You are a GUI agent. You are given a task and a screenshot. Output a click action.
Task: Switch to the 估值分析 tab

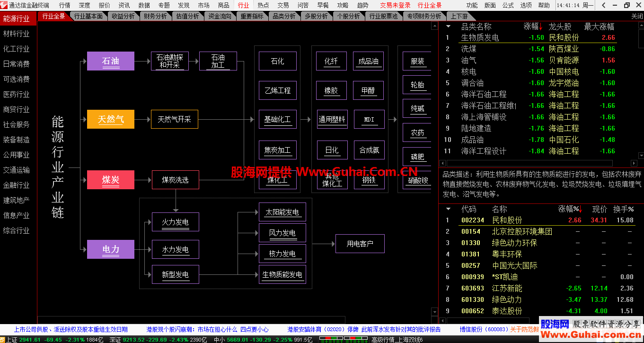tap(188, 16)
